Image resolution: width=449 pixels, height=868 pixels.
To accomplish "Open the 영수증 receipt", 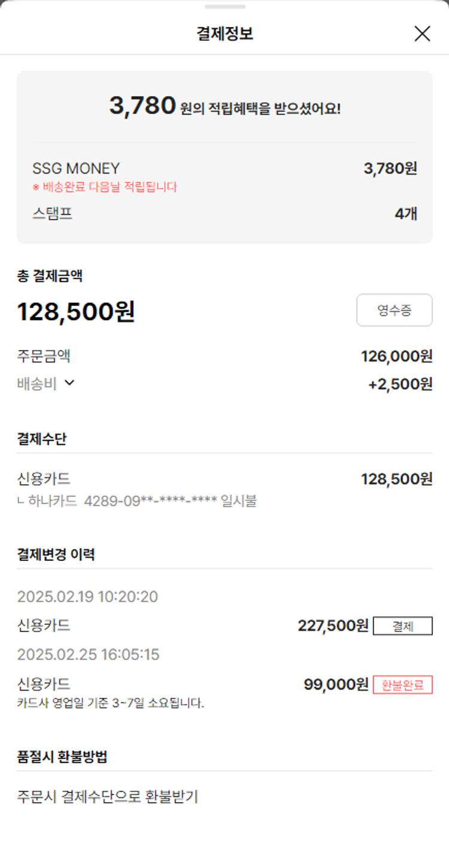I will [x=394, y=310].
